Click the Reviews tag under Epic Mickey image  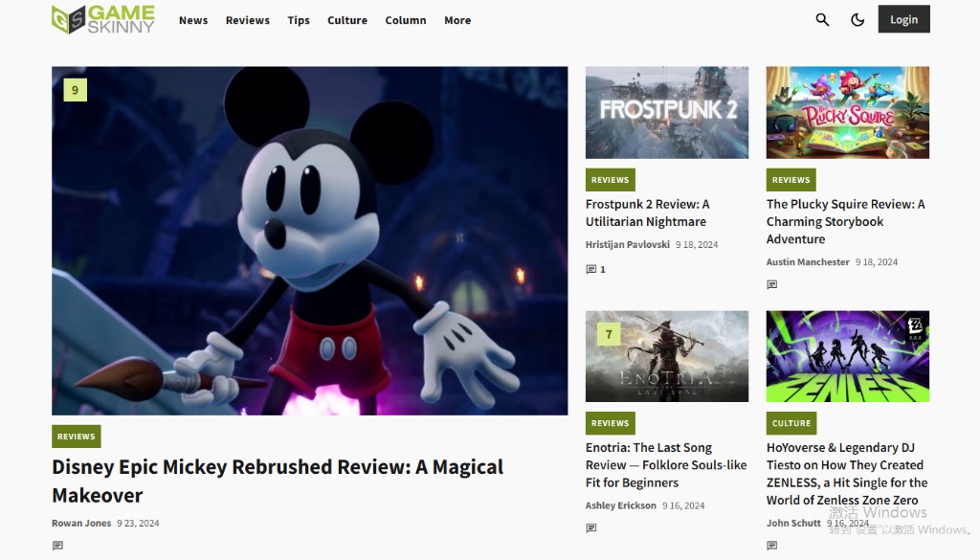point(77,437)
